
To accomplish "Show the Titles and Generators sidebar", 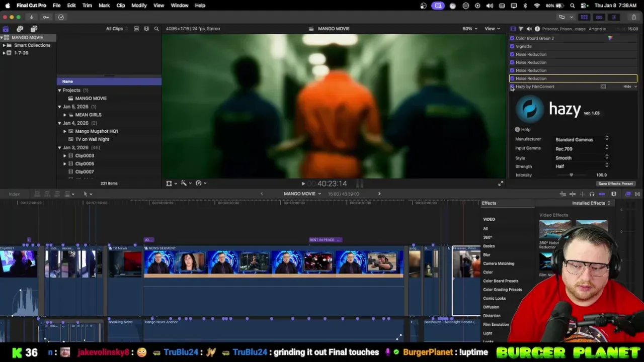I will 34,29.
